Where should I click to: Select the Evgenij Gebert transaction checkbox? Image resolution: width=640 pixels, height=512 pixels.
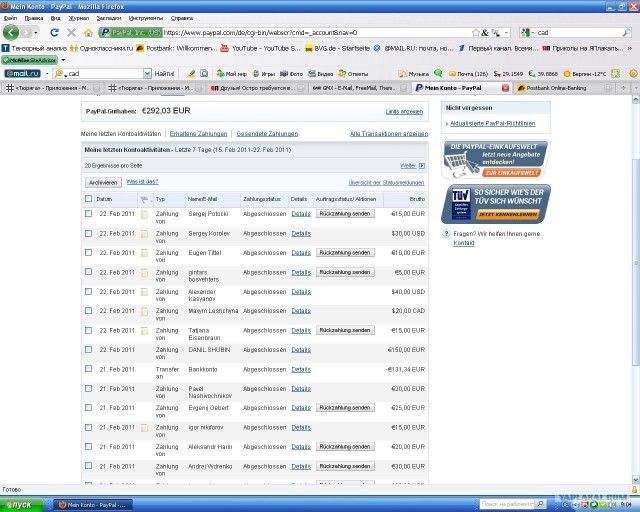tap(88, 407)
